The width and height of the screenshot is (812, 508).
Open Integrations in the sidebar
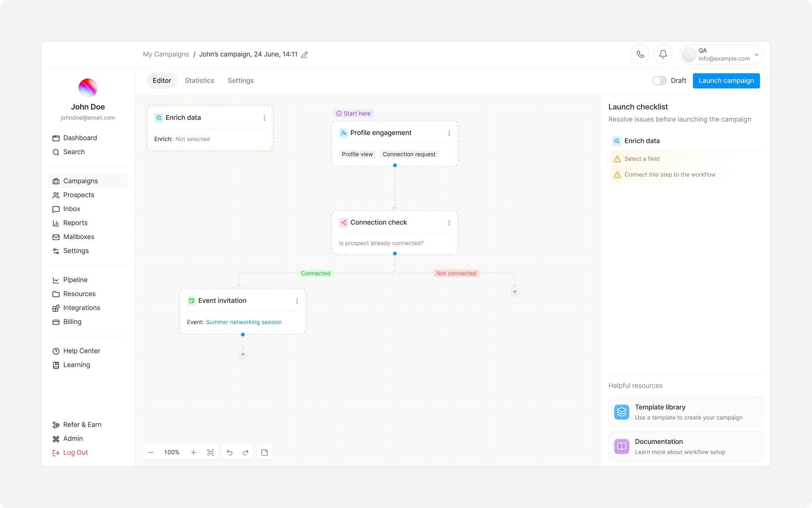click(x=88, y=308)
